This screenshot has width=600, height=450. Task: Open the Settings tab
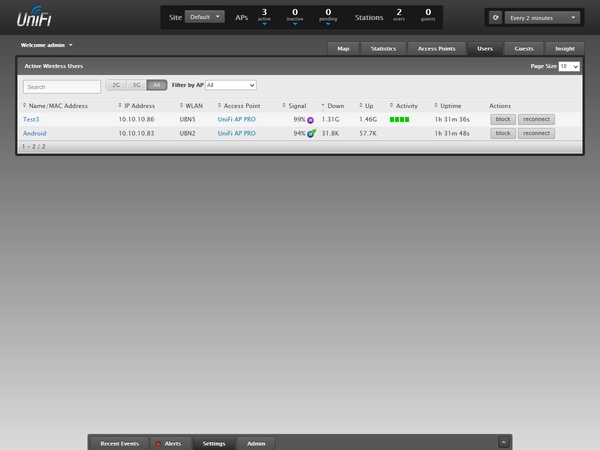point(214,443)
